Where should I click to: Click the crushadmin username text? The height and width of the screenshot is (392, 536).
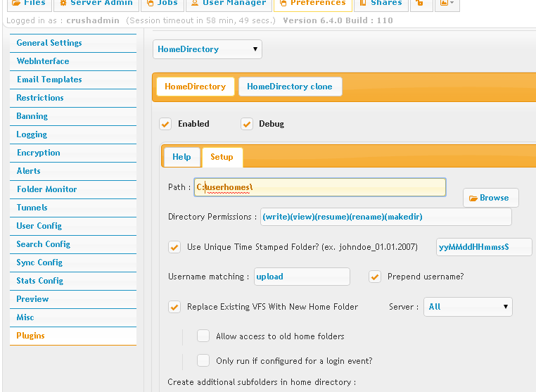(x=93, y=20)
